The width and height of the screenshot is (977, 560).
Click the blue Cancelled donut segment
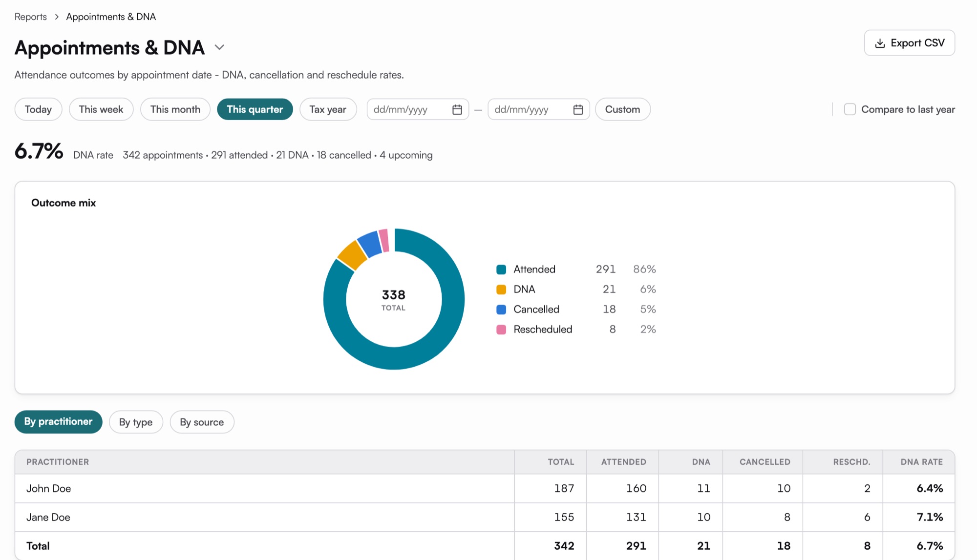(x=370, y=244)
